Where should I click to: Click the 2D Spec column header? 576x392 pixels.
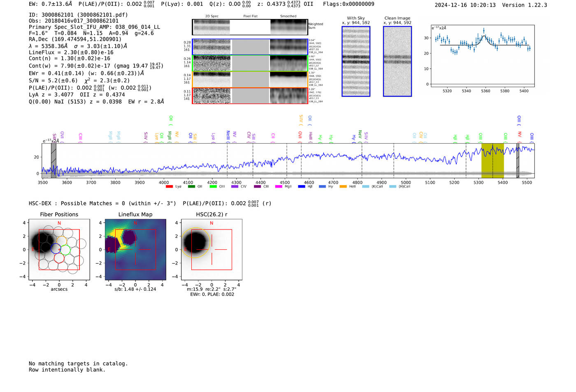(212, 16)
